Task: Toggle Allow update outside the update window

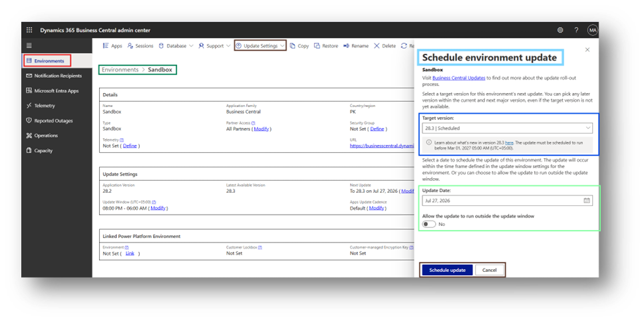Action: click(x=429, y=224)
